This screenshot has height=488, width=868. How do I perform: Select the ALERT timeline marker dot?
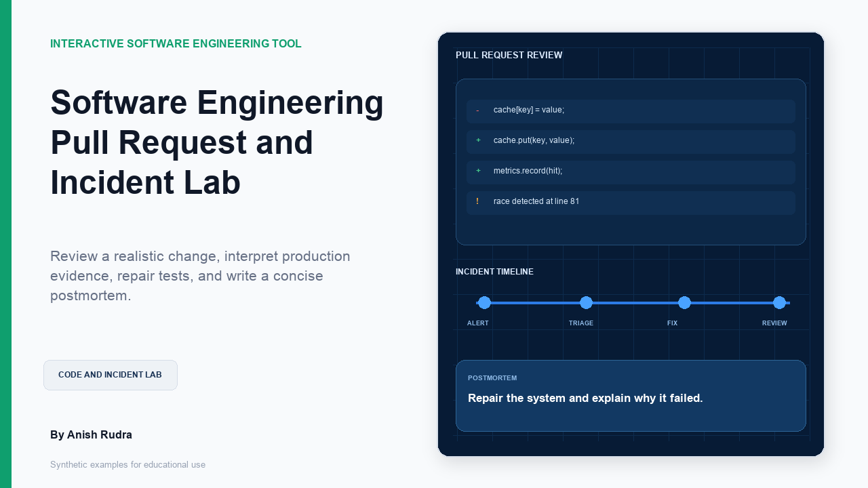click(484, 303)
